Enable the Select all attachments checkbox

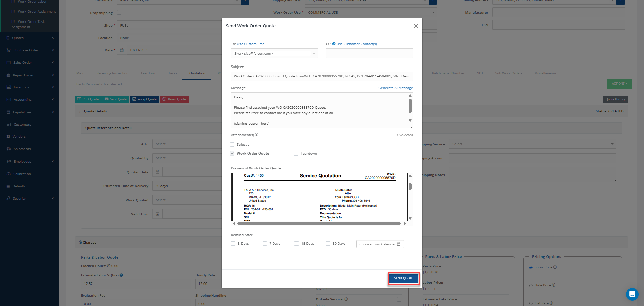pyautogui.click(x=232, y=145)
